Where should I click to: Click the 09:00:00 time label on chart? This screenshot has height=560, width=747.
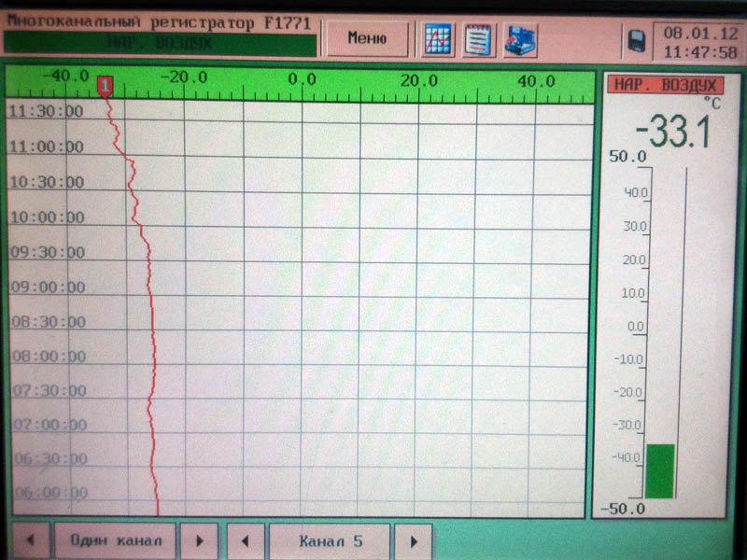click(46, 287)
